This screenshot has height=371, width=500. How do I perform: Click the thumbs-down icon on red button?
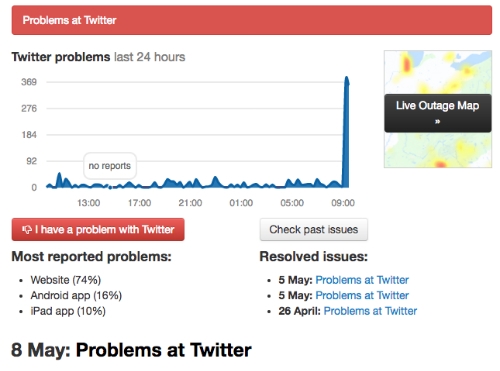tap(27, 229)
